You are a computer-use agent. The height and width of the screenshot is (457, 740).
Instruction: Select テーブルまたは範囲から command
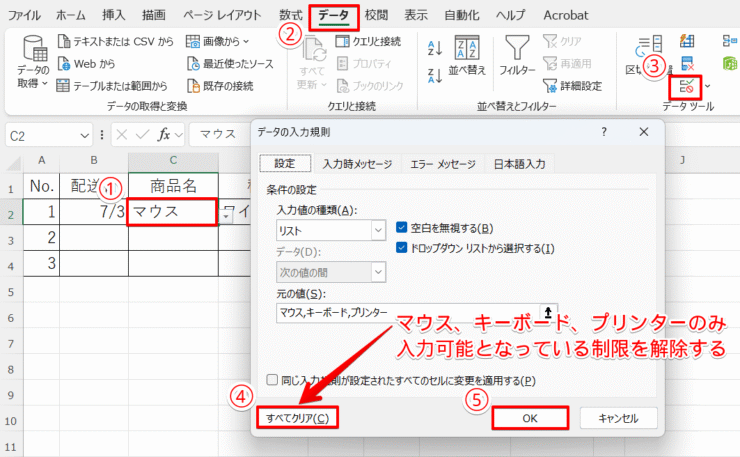(112, 85)
